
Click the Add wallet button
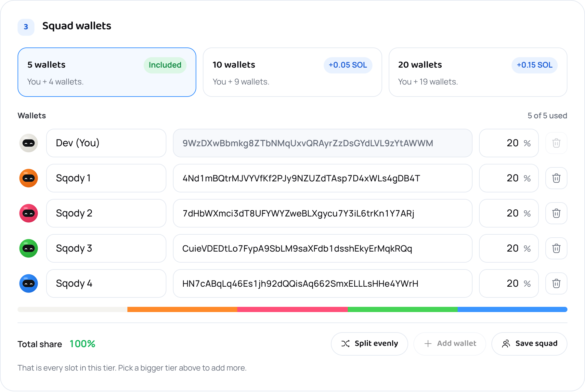[x=450, y=344]
